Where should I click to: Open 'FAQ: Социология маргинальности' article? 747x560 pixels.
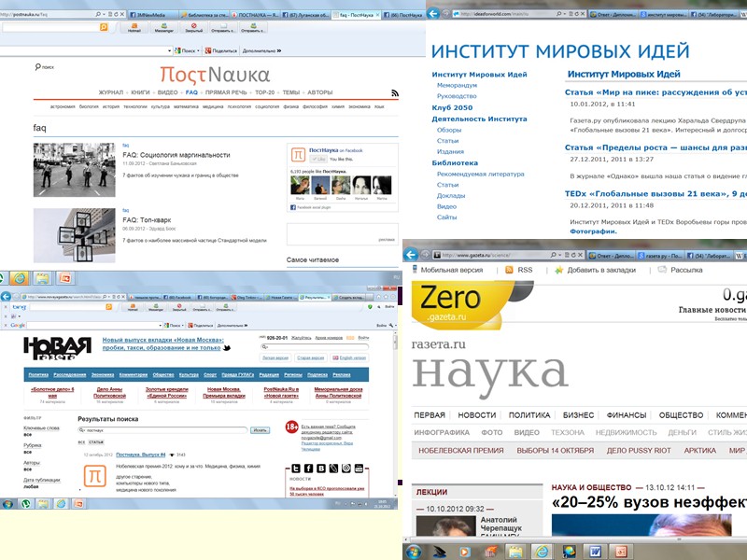(x=176, y=155)
